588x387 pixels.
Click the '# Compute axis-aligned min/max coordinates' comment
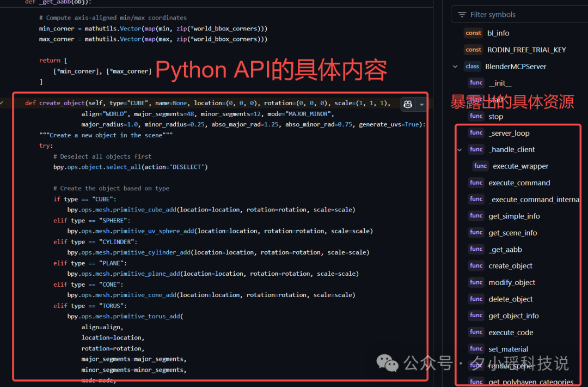[113, 17]
